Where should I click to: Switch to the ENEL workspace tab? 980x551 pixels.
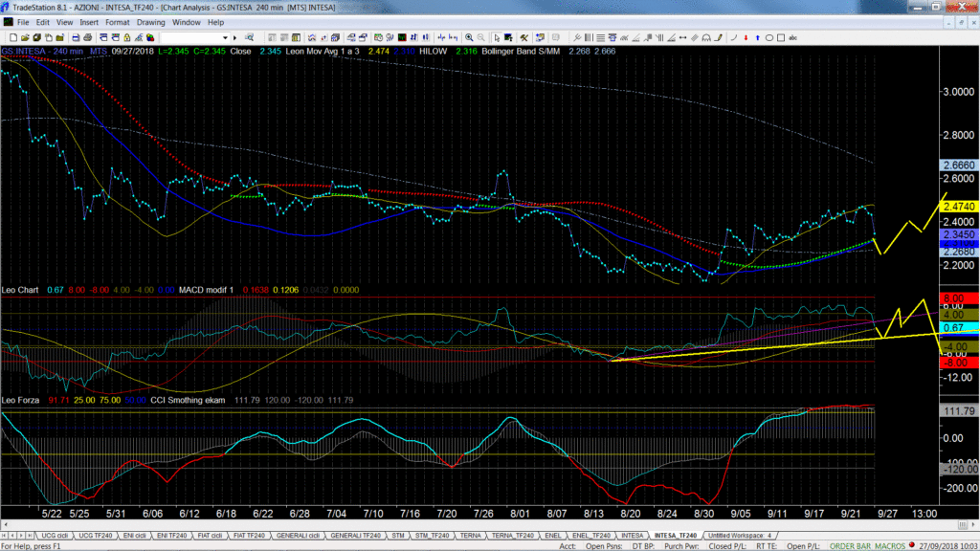[552, 536]
